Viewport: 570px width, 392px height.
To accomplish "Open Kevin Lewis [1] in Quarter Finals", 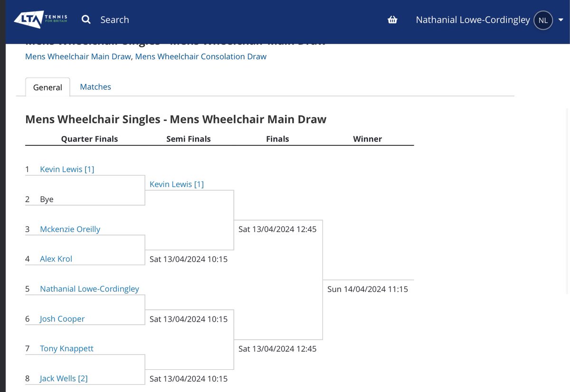I will click(x=67, y=169).
